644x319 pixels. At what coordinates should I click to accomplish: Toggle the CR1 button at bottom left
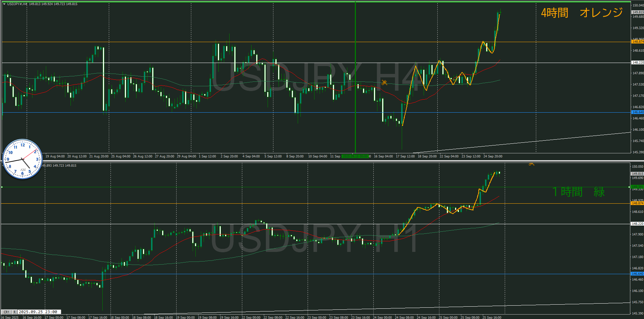coord(7,312)
